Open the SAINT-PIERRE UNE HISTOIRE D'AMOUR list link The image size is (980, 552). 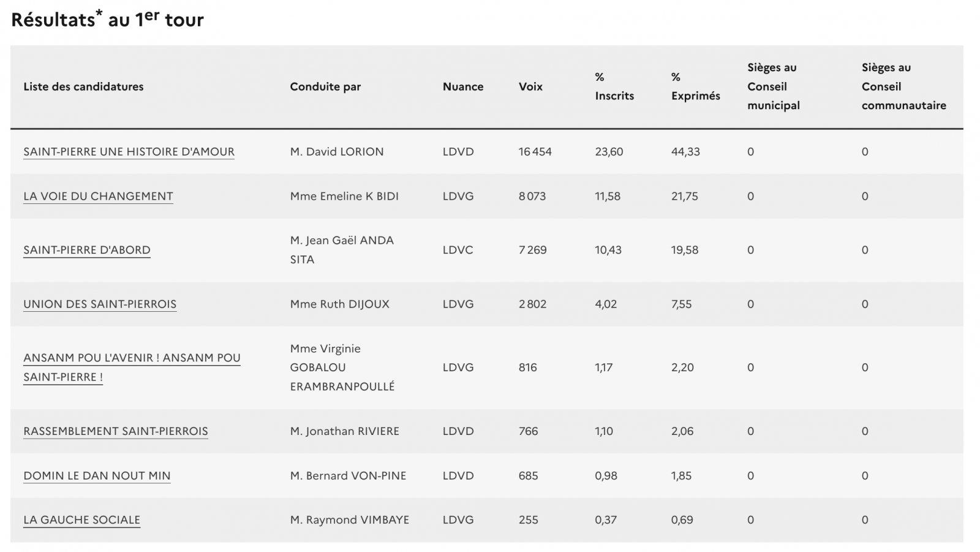pyautogui.click(x=129, y=152)
